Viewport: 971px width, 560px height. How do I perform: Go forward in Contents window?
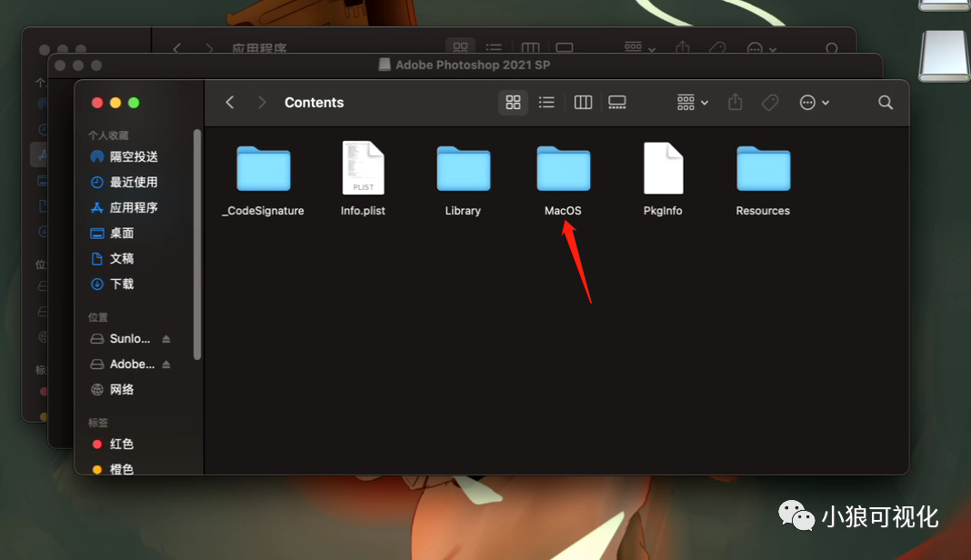[261, 102]
